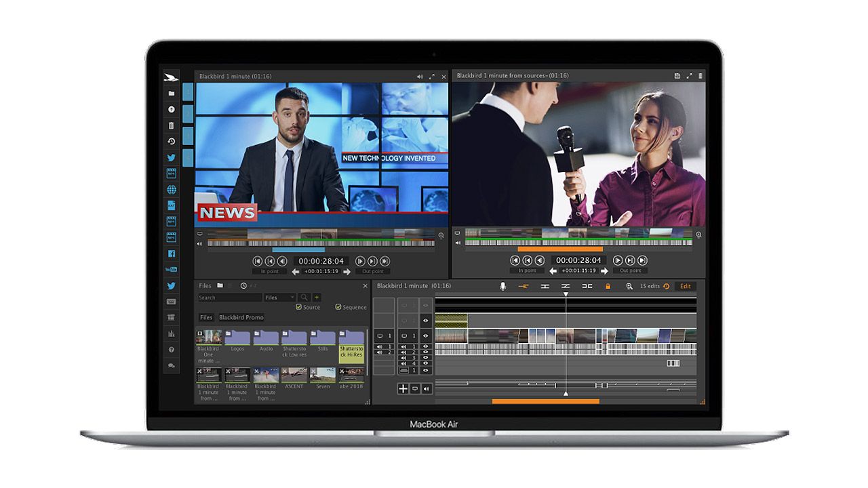Select the Blackbird Promo breadcrumb tab
The image size is (868, 488).
point(241,317)
